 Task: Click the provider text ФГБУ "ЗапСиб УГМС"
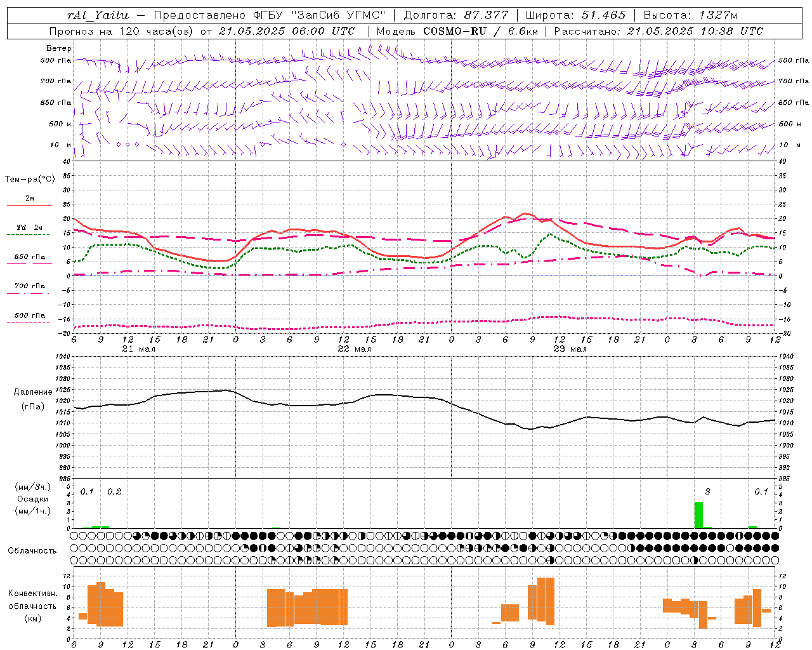320,15
